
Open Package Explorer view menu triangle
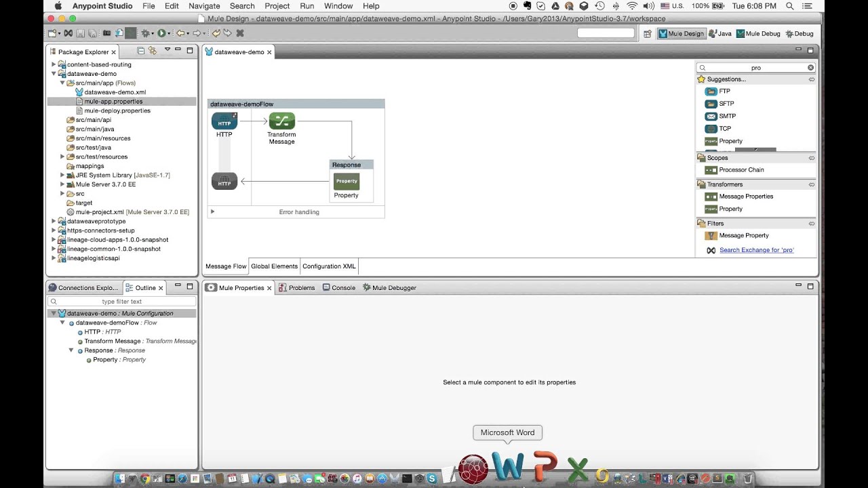point(167,50)
